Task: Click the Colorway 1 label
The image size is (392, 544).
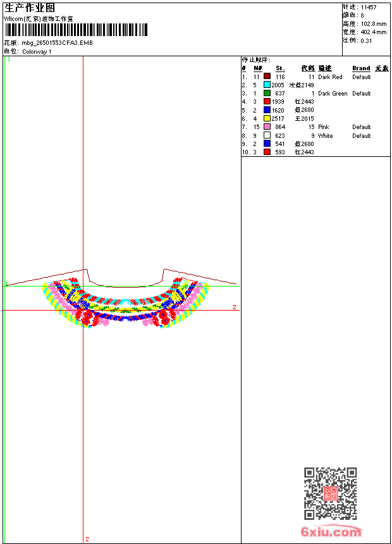Action: pos(37,52)
